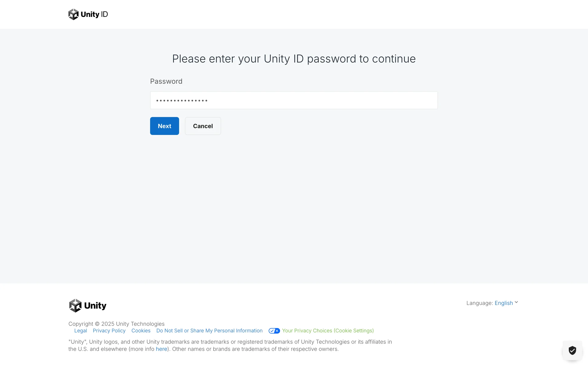Click the footer Unity cube logo
This screenshot has width=588, height=368.
click(75, 305)
